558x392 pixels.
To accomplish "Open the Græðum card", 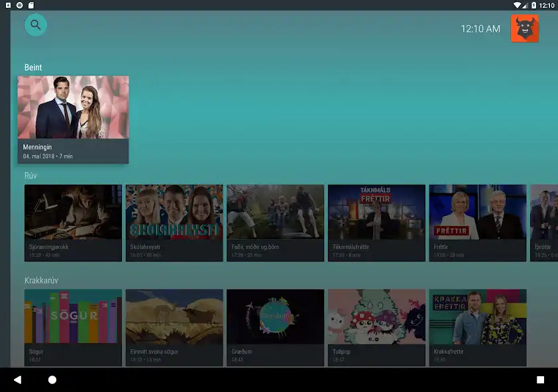I will [276, 328].
